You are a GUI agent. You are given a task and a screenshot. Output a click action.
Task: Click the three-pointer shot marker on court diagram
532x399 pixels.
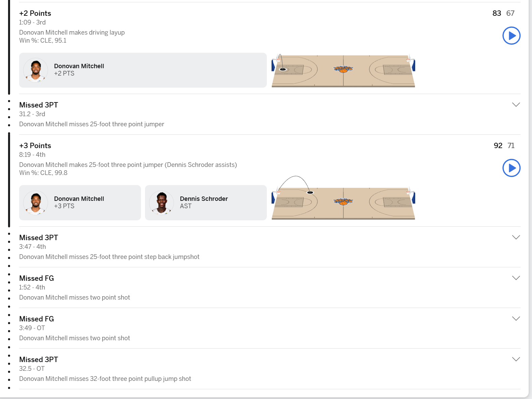click(x=310, y=192)
